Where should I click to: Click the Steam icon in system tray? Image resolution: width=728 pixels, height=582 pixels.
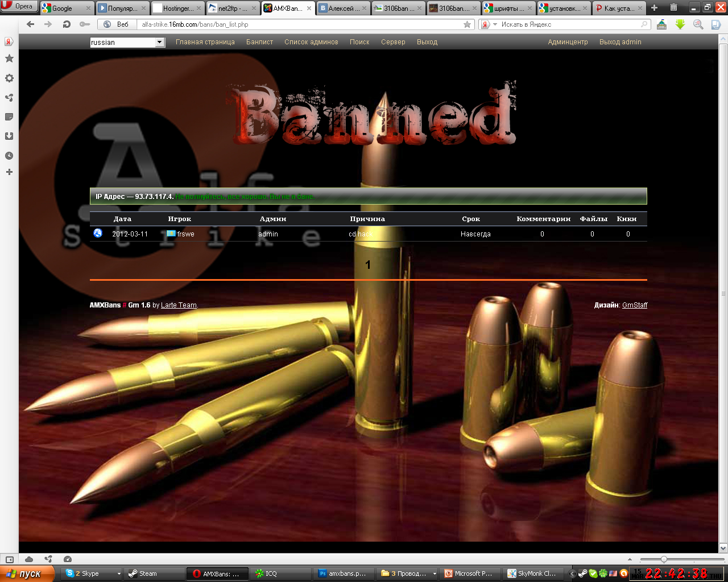(x=583, y=573)
